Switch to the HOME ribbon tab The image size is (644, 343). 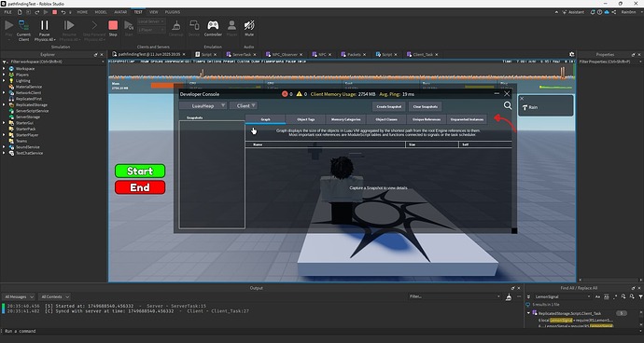pyautogui.click(x=82, y=12)
